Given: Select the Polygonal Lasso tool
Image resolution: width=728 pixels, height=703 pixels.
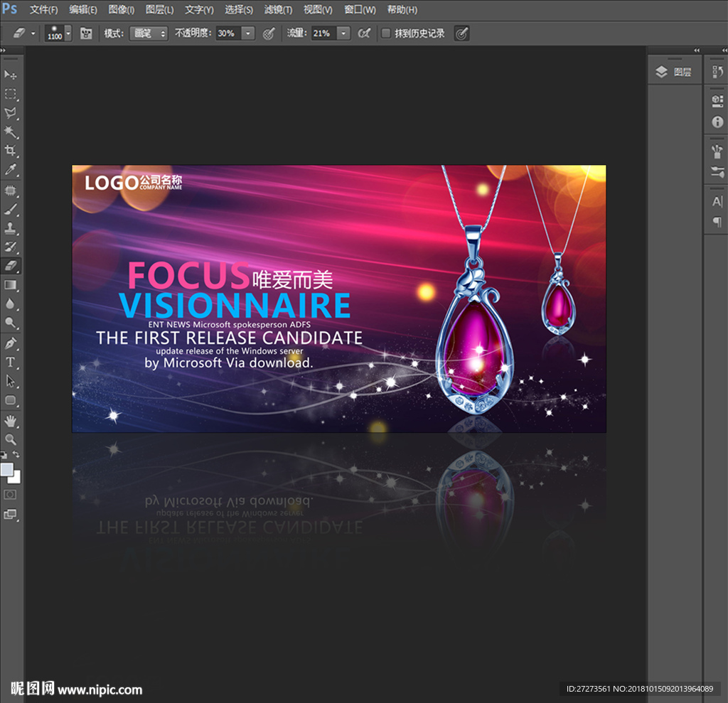Looking at the screenshot, I should tap(10, 113).
